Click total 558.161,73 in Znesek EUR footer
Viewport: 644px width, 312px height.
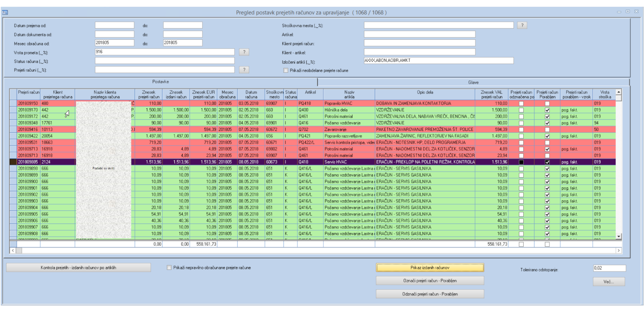tap(203, 244)
